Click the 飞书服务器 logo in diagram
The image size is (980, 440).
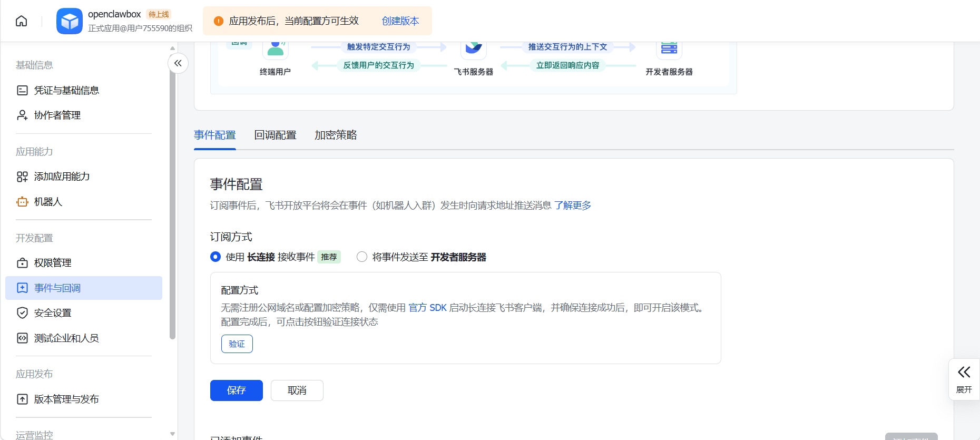[x=473, y=49]
